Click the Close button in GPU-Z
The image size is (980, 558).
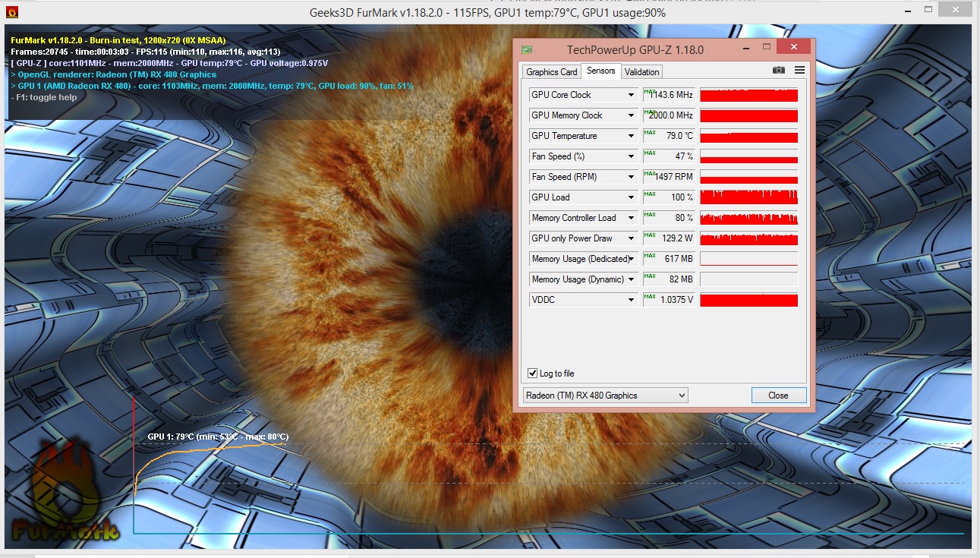pyautogui.click(x=778, y=396)
